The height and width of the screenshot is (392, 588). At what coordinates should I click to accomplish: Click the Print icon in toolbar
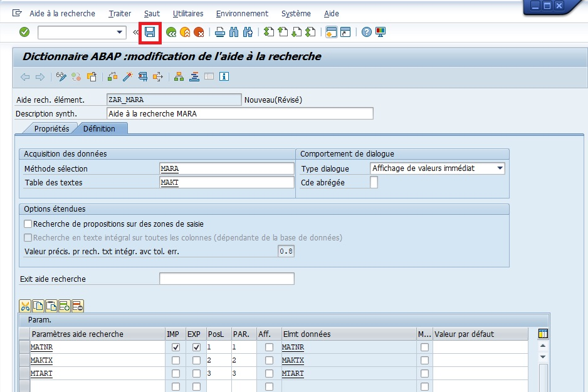219,32
